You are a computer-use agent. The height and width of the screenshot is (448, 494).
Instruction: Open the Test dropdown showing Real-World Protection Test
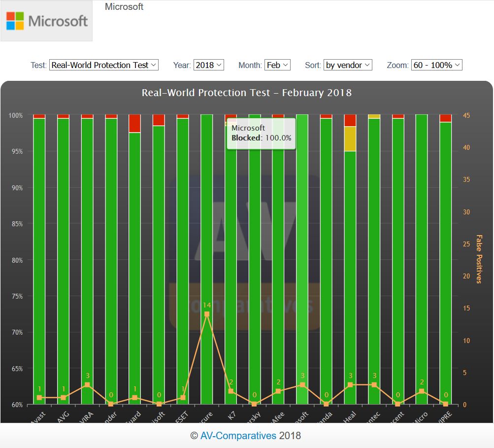[103, 65]
